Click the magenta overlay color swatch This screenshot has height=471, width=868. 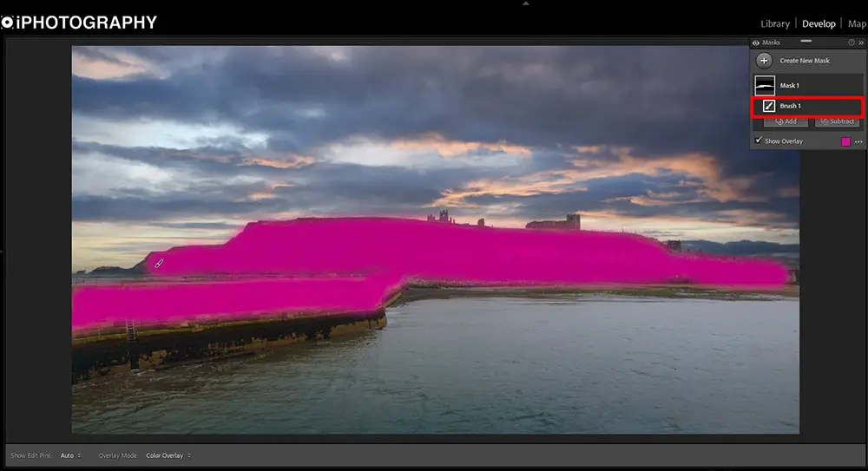[845, 141]
